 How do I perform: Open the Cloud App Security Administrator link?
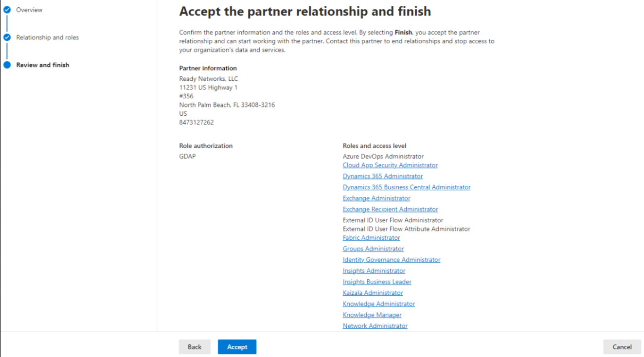tap(390, 165)
